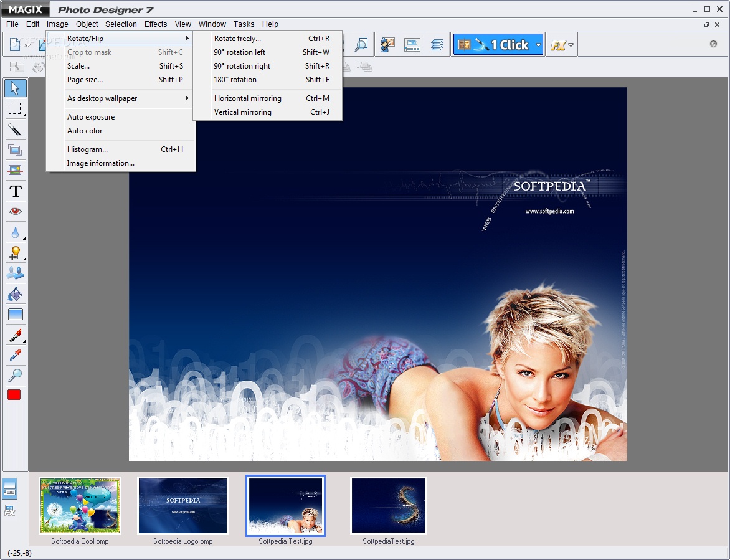730x560 pixels.
Task: Open the Object menu
Action: 87,24
